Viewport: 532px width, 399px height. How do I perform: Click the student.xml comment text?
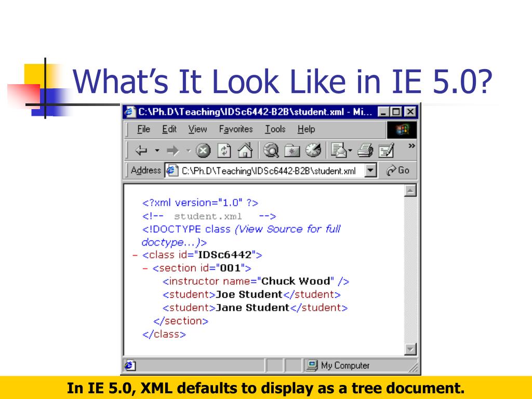208,217
